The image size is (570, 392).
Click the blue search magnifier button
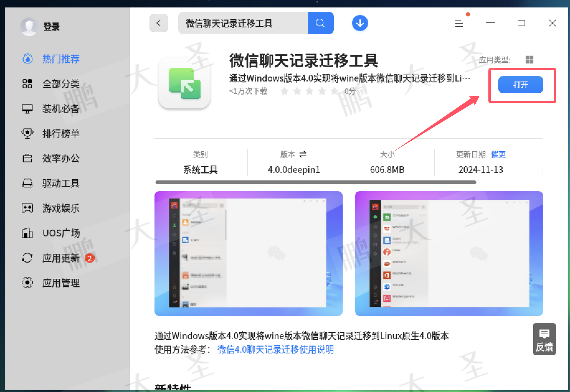pyautogui.click(x=321, y=23)
